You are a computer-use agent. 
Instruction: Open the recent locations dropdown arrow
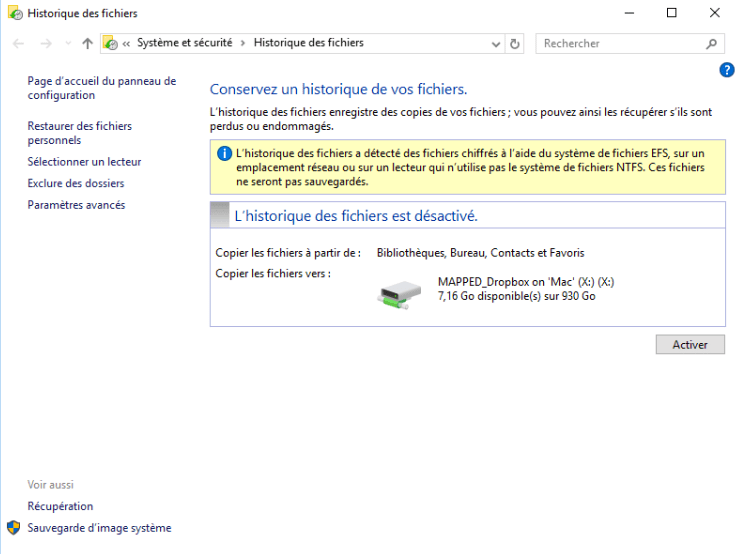(68, 44)
